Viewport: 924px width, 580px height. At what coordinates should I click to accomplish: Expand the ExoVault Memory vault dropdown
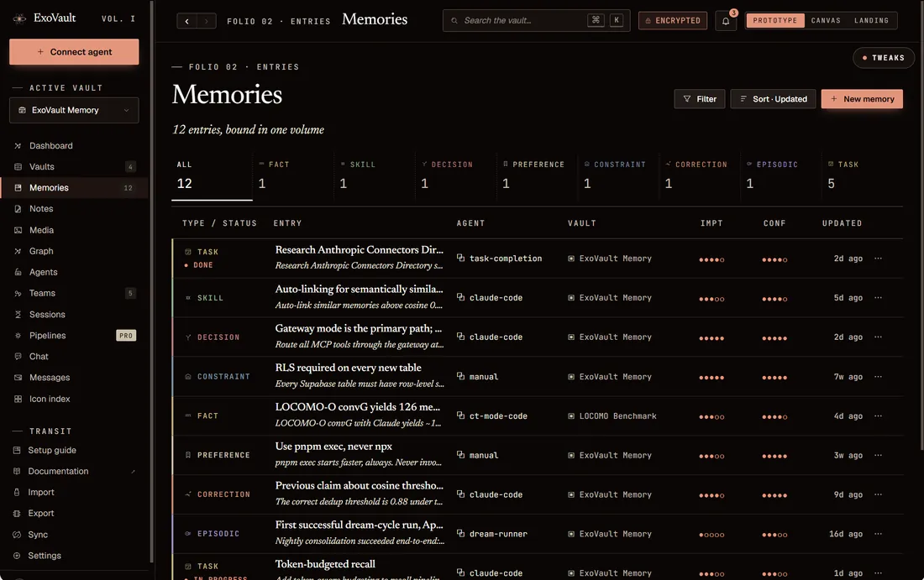click(x=74, y=110)
